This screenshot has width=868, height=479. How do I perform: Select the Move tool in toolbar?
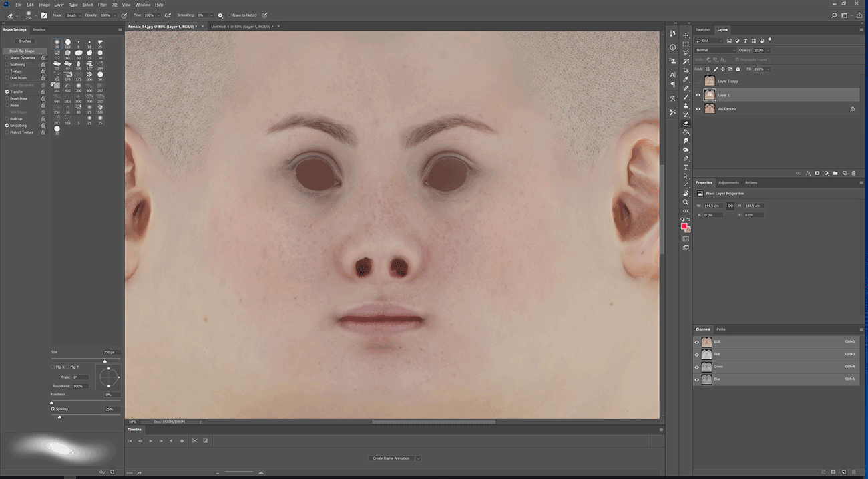point(686,35)
